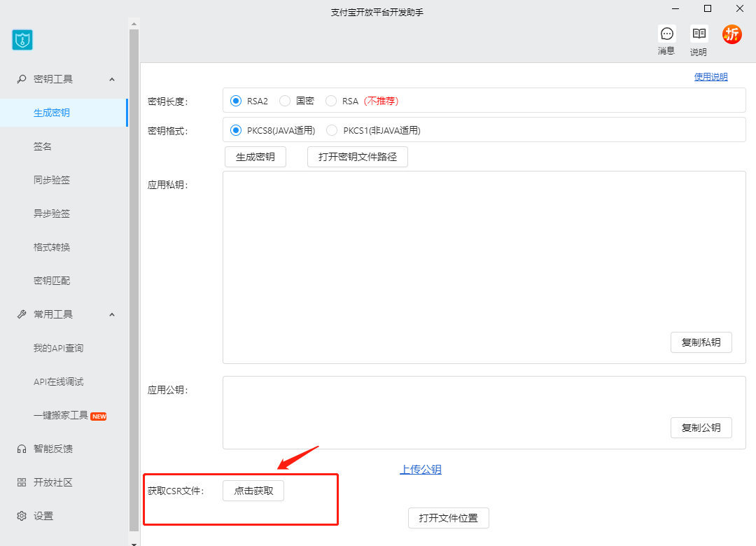Click the wrench icon beside 常用工具
The width and height of the screenshot is (756, 546).
point(22,314)
